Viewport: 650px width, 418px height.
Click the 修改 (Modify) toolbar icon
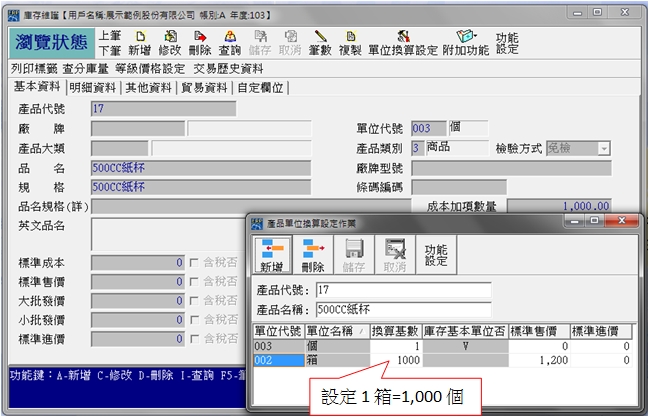pos(170,42)
